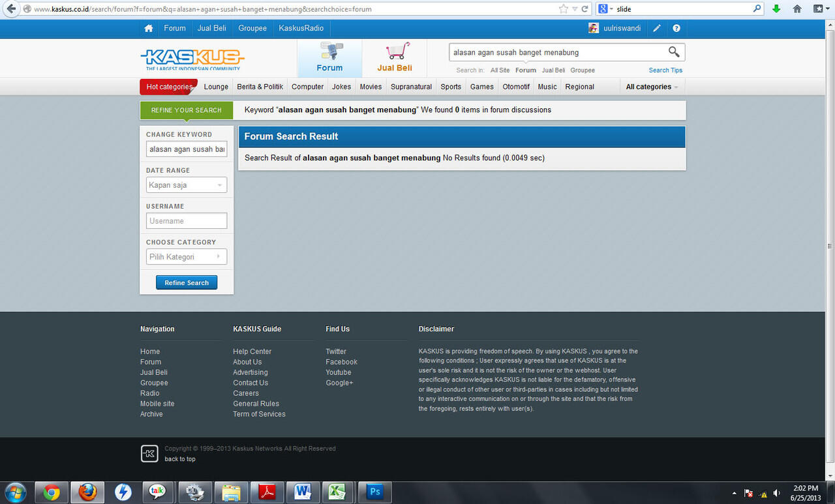Click the Google+ footer link
The width and height of the screenshot is (835, 504).
(339, 383)
